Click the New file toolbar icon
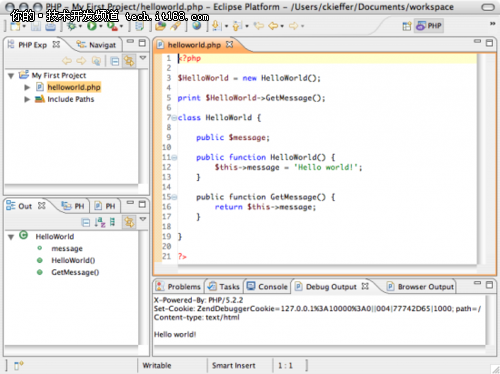The width and height of the screenshot is (500, 374). coord(15,26)
